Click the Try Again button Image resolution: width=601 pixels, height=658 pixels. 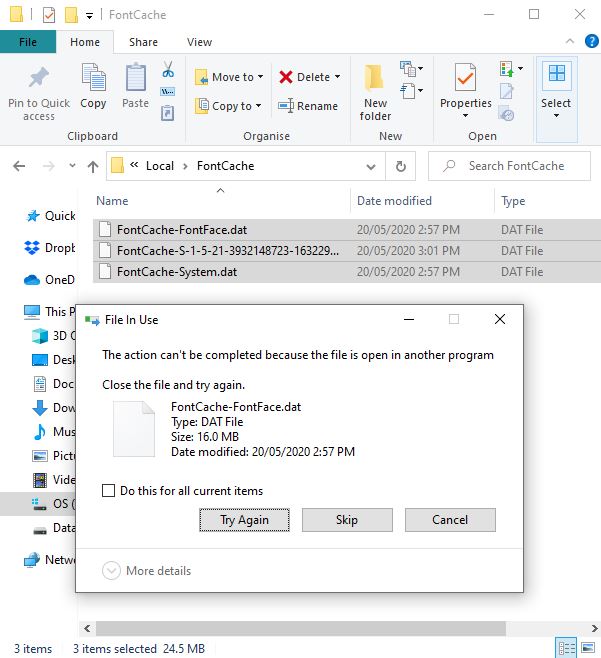[x=244, y=520]
